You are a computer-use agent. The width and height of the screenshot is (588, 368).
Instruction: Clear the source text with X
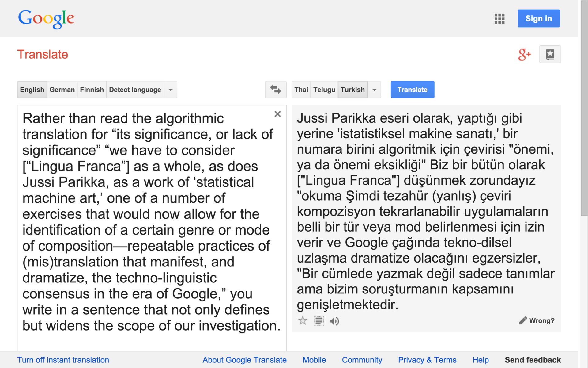277,114
